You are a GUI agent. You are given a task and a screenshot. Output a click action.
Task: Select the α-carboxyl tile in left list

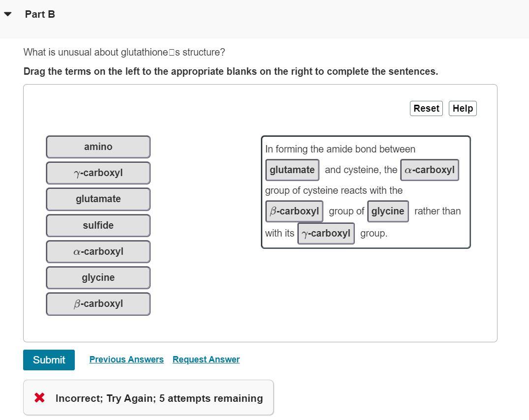pos(98,251)
